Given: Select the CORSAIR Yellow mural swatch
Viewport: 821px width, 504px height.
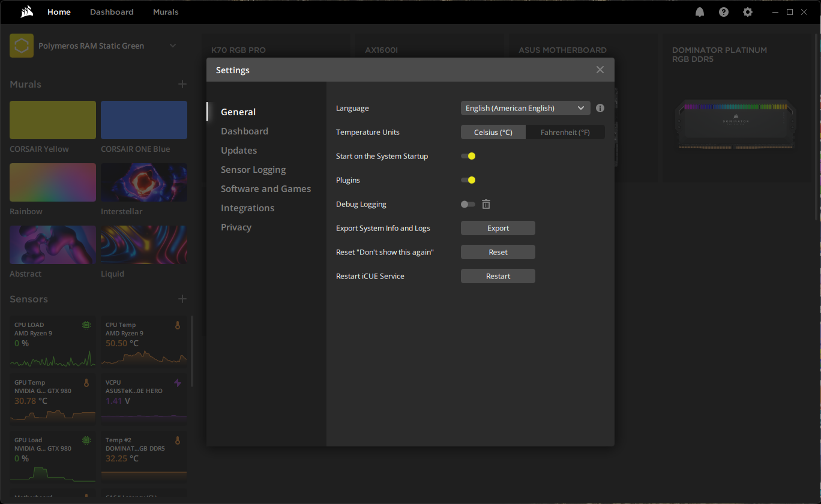Looking at the screenshot, I should coord(53,120).
